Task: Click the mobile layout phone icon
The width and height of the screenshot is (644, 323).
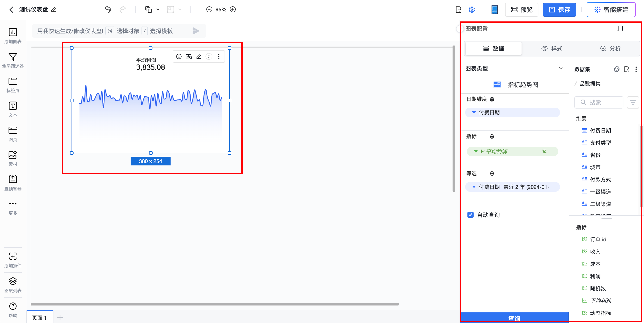Action: (494, 9)
